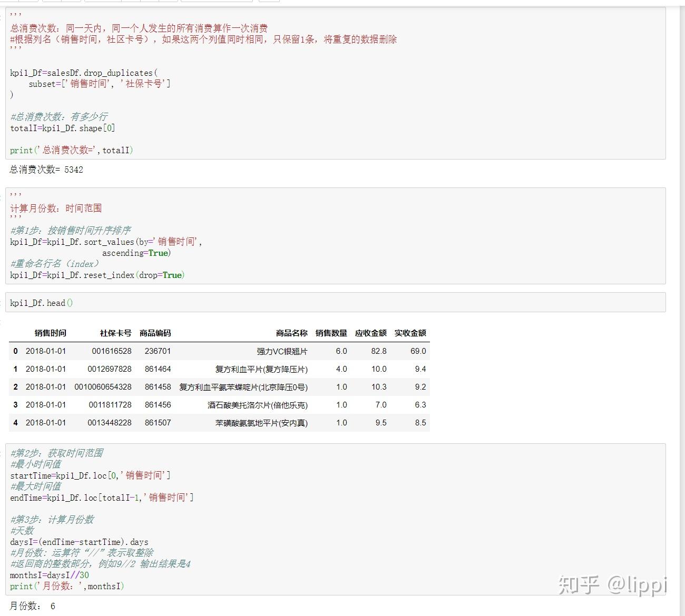Click the comment #重命名行名(index)
This screenshot has width=685, height=616.
tap(54, 264)
